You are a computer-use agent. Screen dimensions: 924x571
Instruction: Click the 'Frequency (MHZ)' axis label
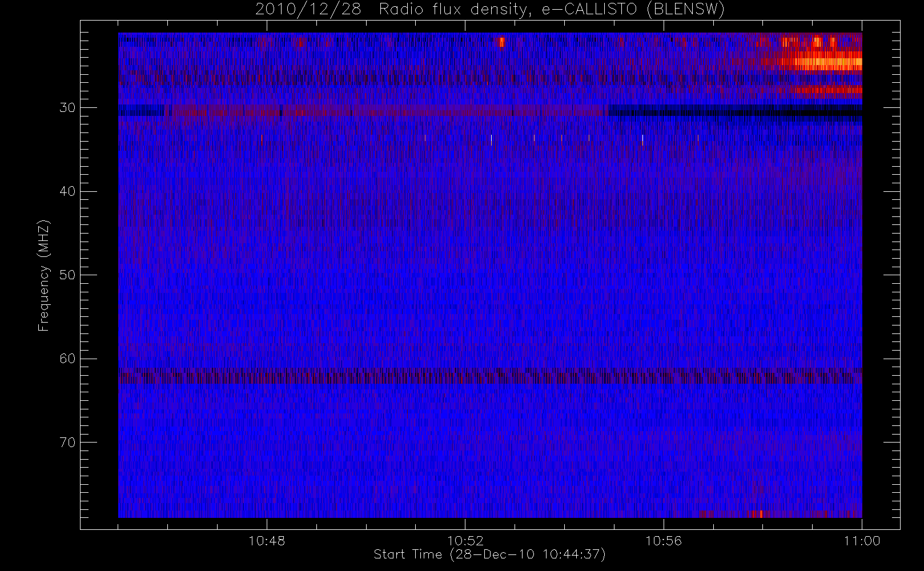pyautogui.click(x=43, y=275)
